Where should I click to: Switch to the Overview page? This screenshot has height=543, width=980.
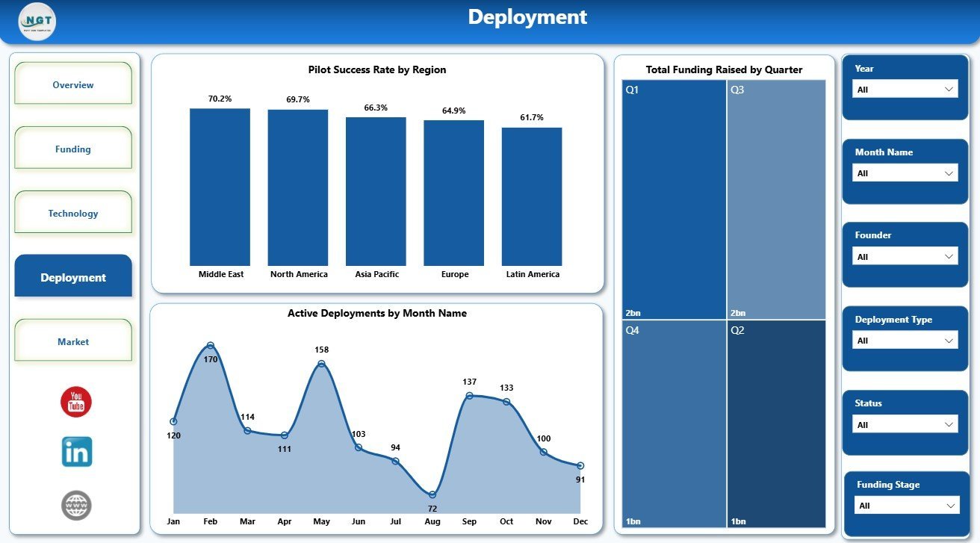click(73, 84)
